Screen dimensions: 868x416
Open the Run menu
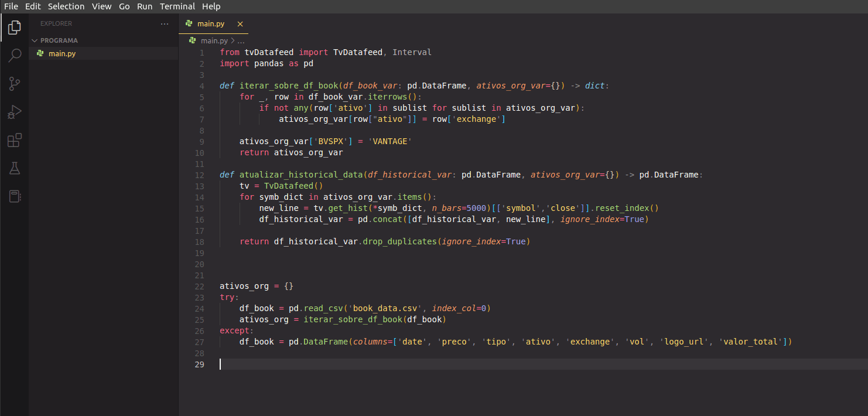point(145,6)
